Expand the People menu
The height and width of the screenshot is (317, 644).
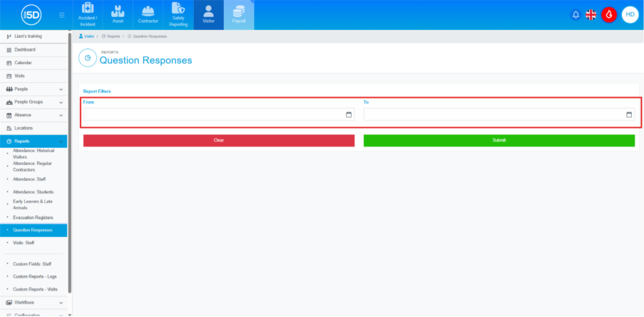[34, 89]
